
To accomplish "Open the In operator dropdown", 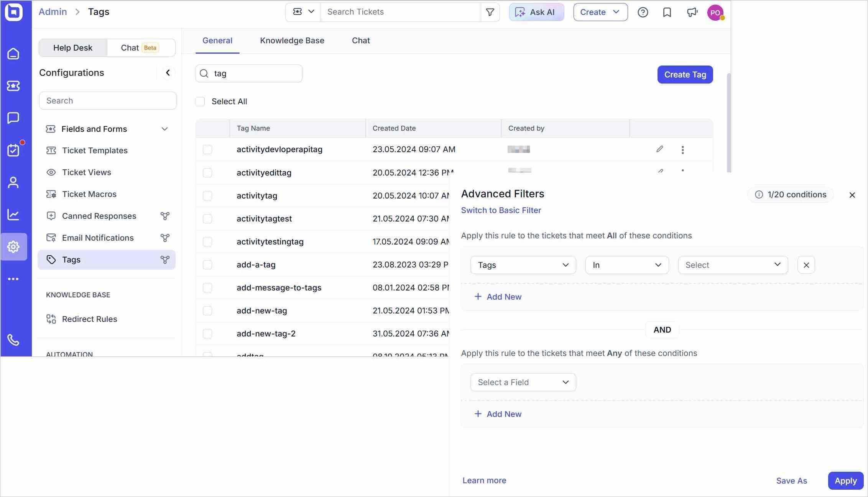I will tap(627, 265).
